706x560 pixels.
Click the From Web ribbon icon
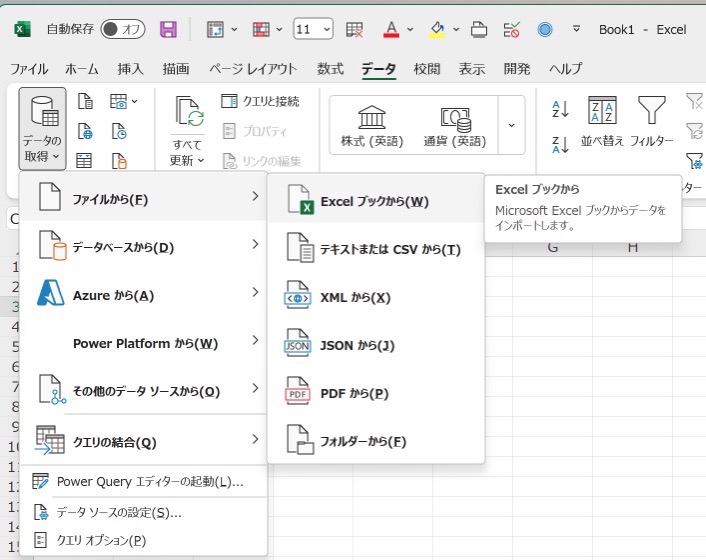tap(85, 131)
